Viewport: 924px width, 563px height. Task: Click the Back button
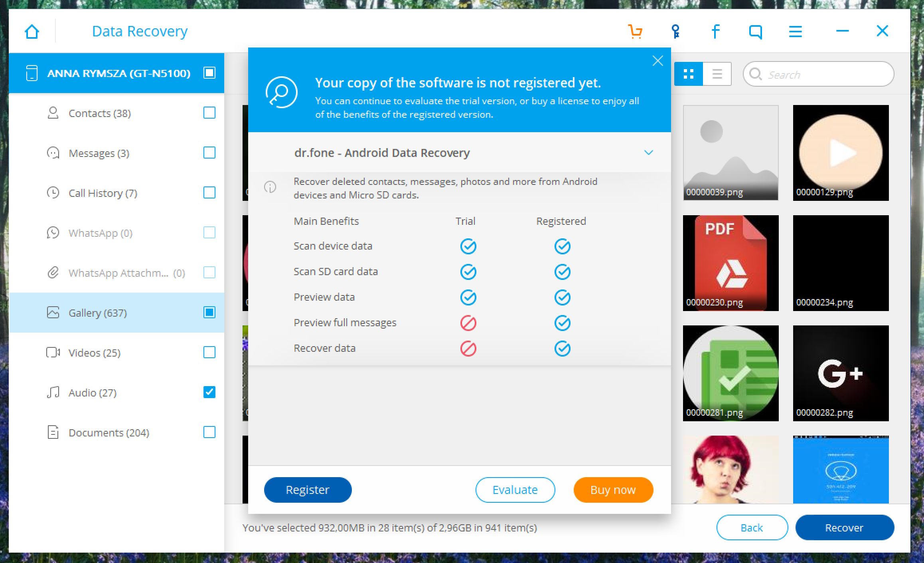(752, 527)
